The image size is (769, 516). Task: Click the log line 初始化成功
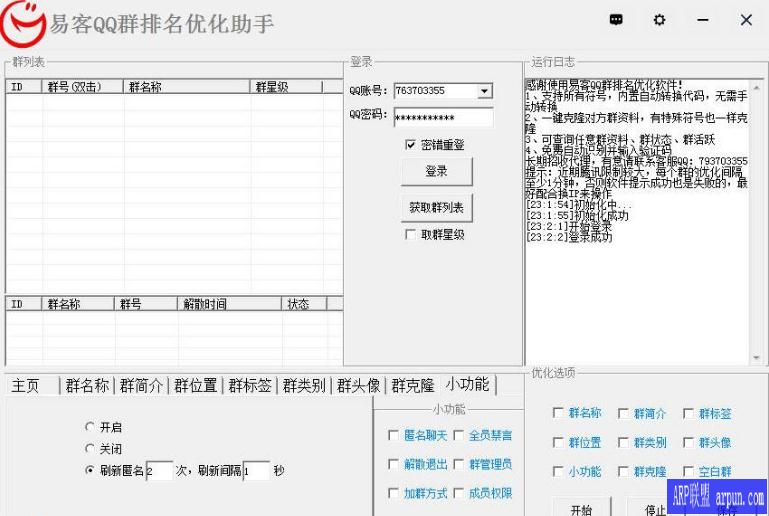[x=577, y=215]
